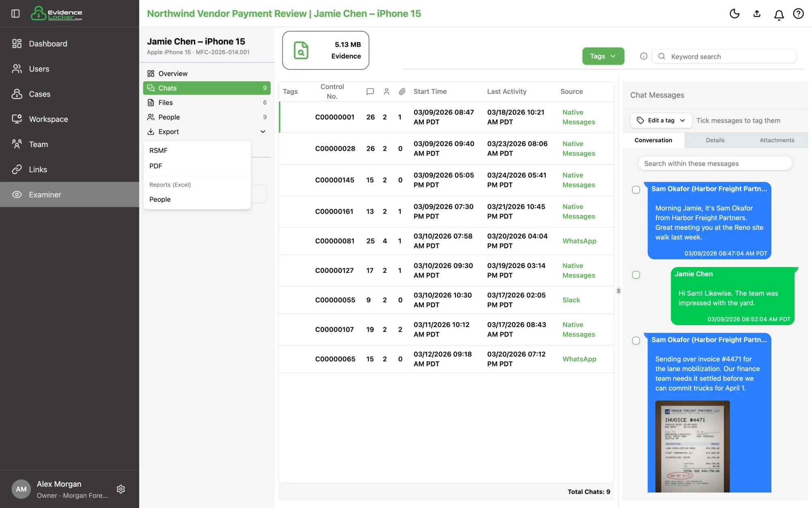Switch to the Attachments tab
This screenshot has height=508, width=812.
pos(777,140)
